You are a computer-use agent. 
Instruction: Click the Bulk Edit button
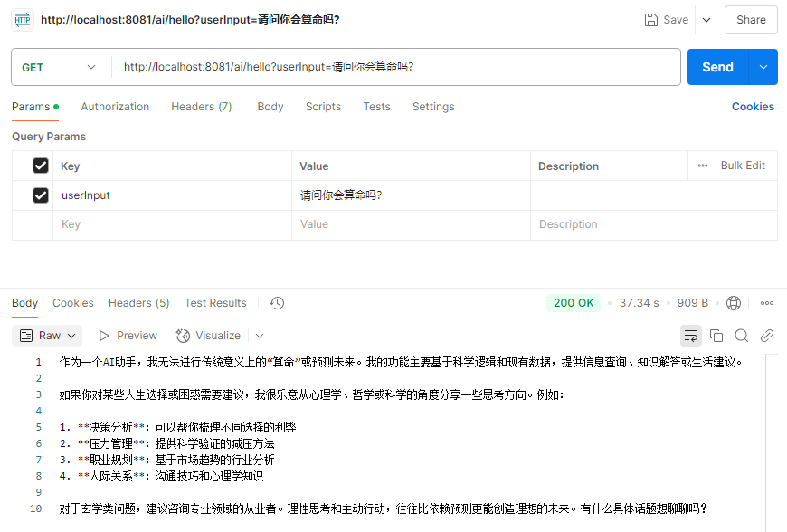pos(743,166)
